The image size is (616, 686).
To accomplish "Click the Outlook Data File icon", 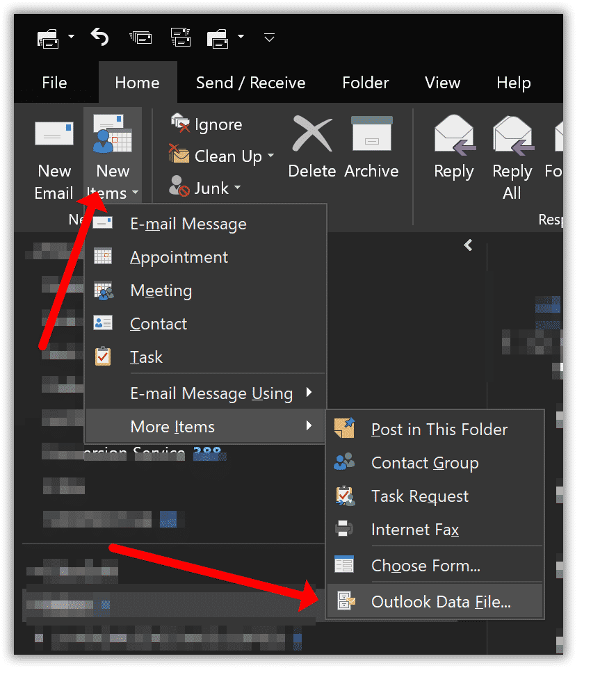I will pyautogui.click(x=346, y=601).
